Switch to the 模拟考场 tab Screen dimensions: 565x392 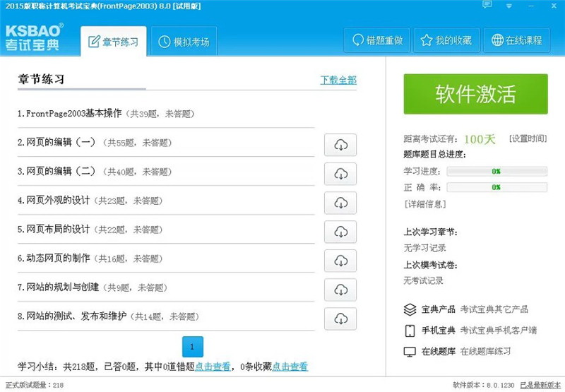184,42
